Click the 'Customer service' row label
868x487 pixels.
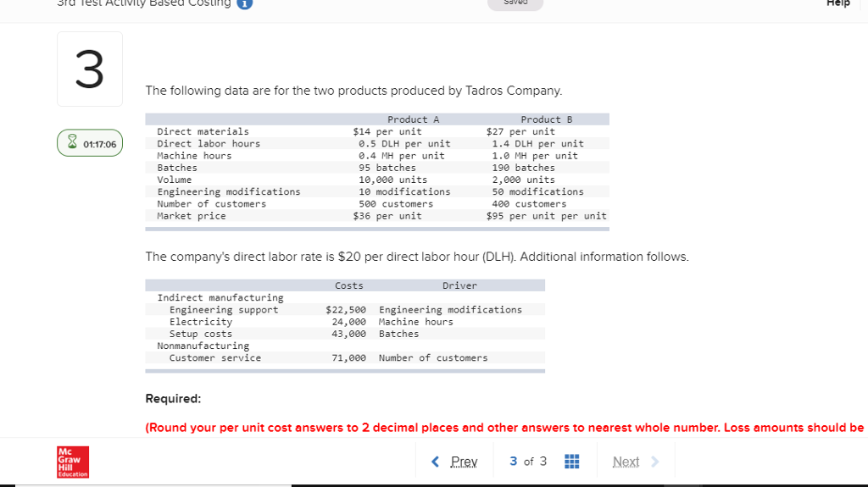click(x=214, y=358)
